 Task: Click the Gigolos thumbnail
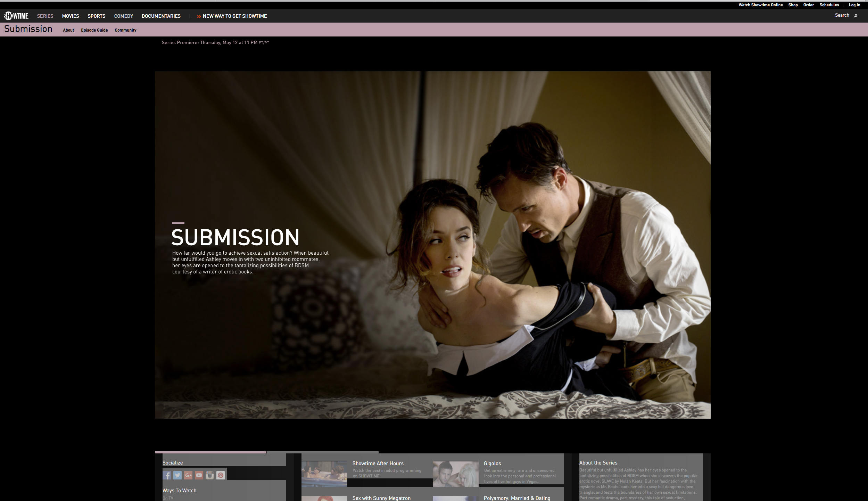click(455, 474)
